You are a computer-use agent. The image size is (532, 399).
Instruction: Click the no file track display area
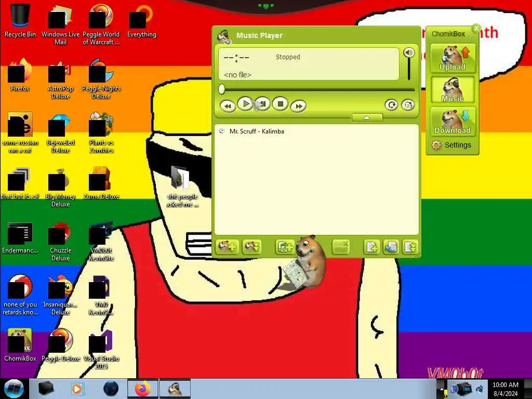click(309, 64)
